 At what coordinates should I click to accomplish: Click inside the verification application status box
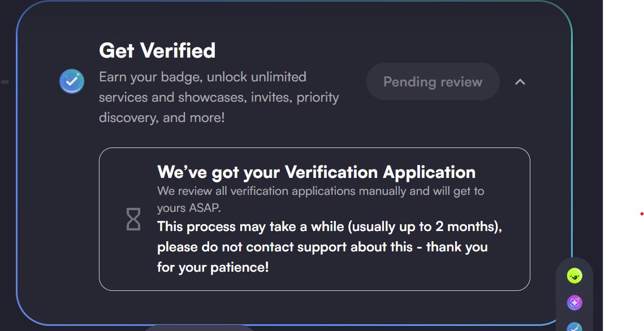[x=314, y=219]
